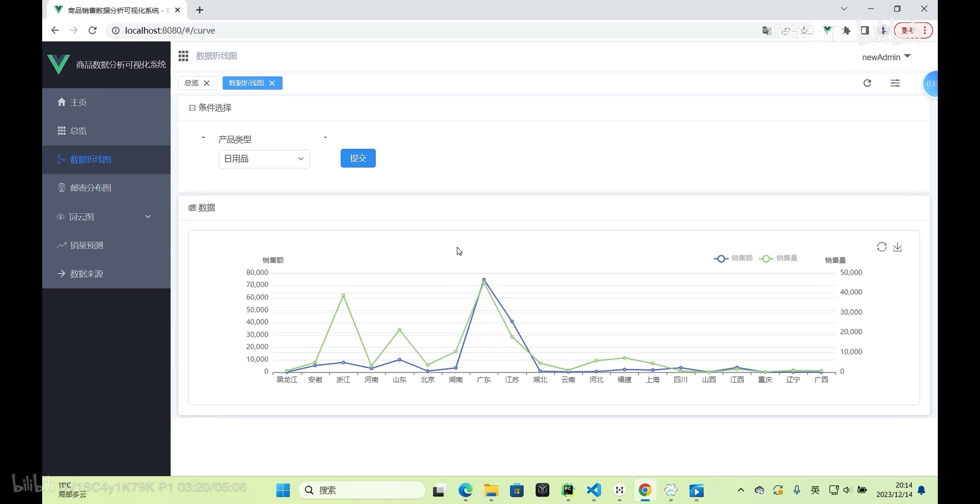Open Visual Studio Code from taskbar

[x=593, y=490]
